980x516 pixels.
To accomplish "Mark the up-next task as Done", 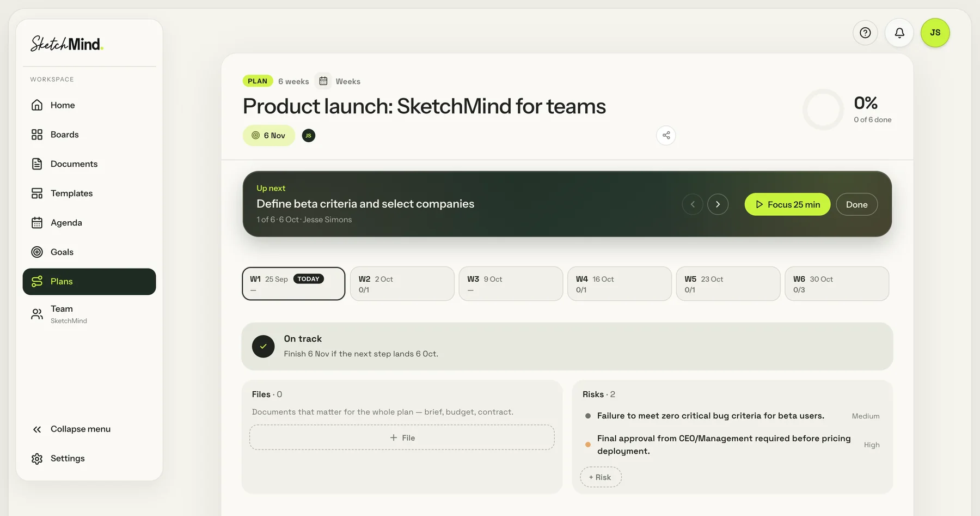I will click(x=856, y=204).
